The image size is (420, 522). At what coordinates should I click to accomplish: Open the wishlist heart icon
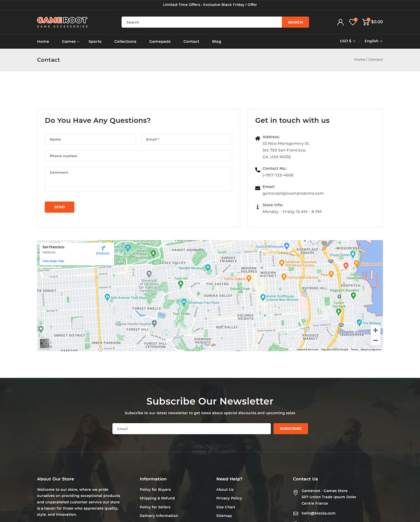[x=353, y=22]
